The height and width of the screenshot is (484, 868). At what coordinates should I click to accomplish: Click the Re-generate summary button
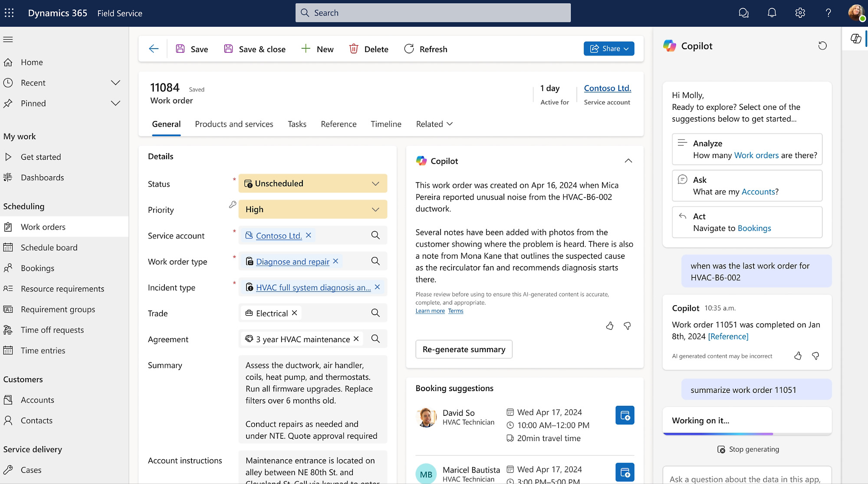coord(464,349)
